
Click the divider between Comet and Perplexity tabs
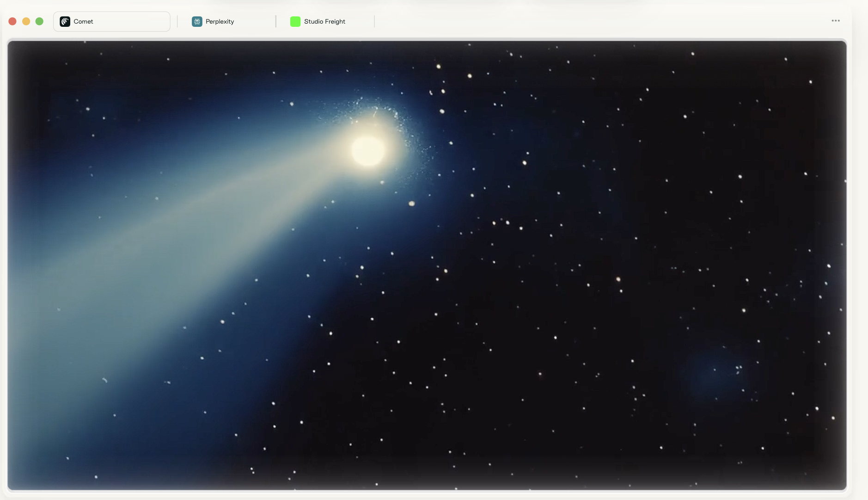coord(177,21)
